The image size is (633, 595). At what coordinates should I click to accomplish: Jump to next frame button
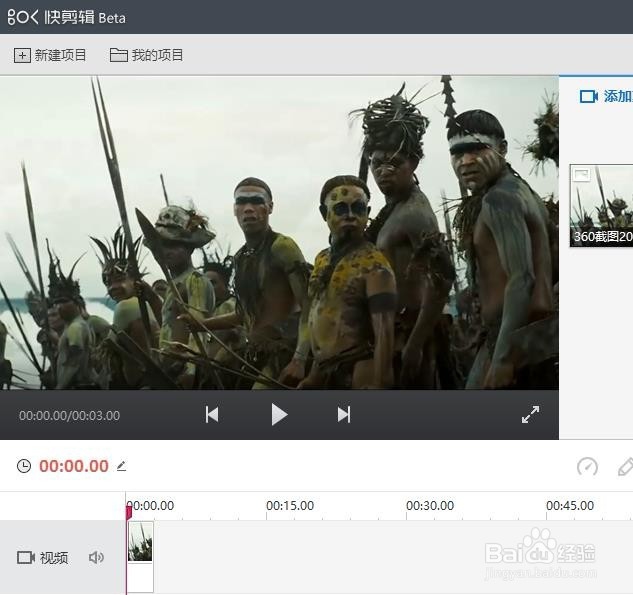[344, 415]
